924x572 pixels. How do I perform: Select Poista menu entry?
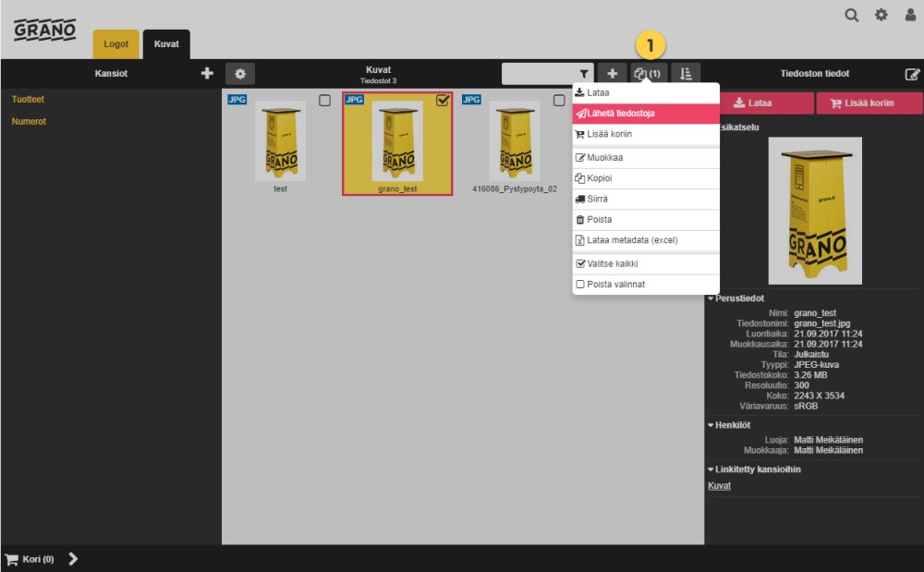646,219
